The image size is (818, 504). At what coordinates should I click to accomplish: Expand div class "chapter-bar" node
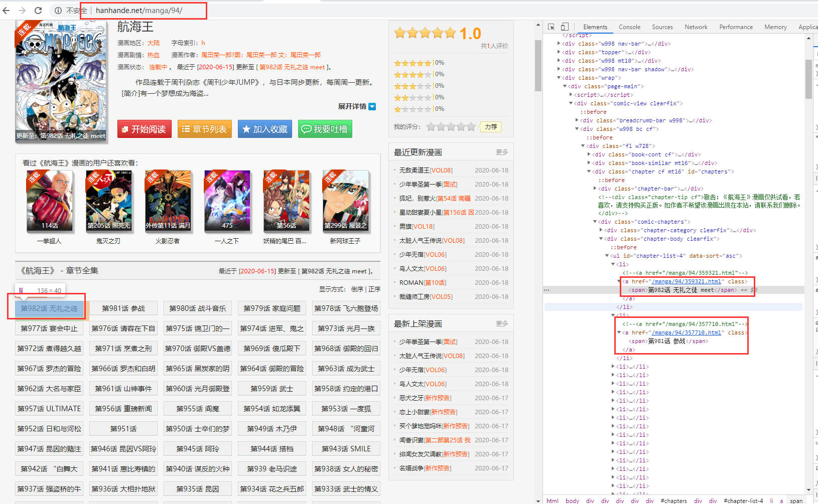coord(595,189)
